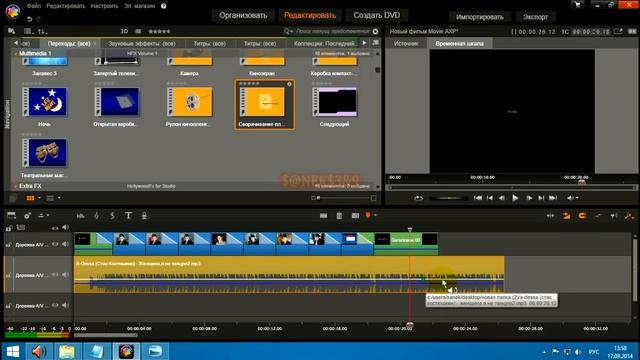Open the help question mark icon
The image size is (640, 360).
click(164, 6)
